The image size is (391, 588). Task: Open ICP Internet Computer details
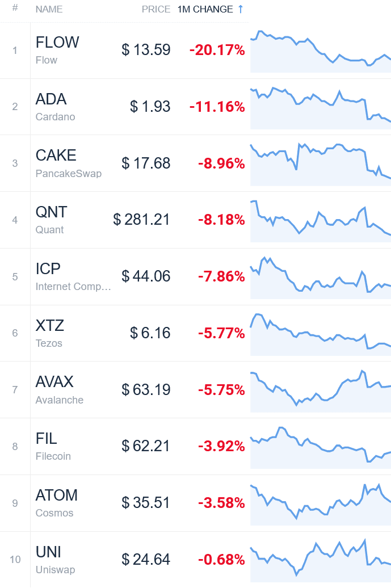[73, 276]
